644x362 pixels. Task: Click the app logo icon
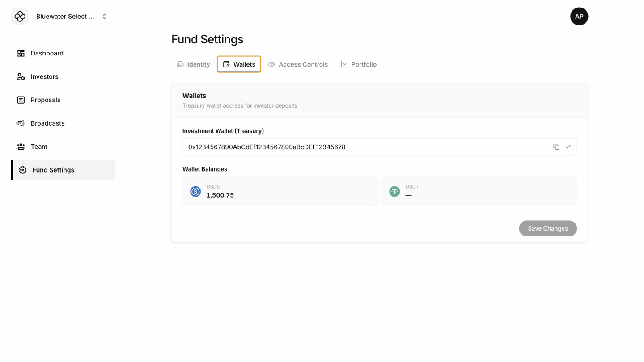[20, 17]
